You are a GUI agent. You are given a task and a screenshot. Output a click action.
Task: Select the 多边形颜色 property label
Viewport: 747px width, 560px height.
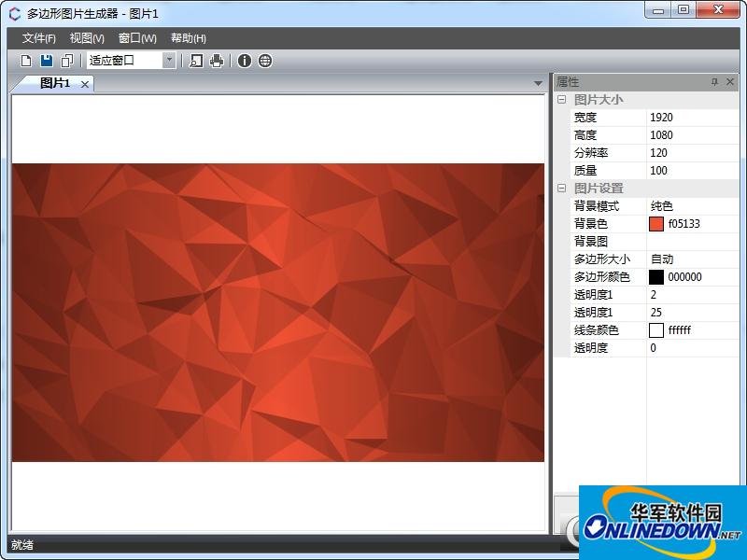pos(602,276)
